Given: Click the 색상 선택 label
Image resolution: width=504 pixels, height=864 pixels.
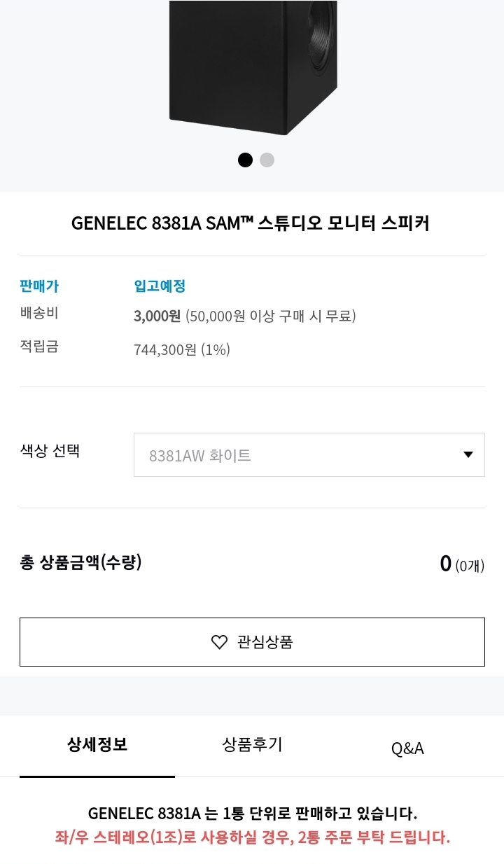Looking at the screenshot, I should [x=50, y=451].
